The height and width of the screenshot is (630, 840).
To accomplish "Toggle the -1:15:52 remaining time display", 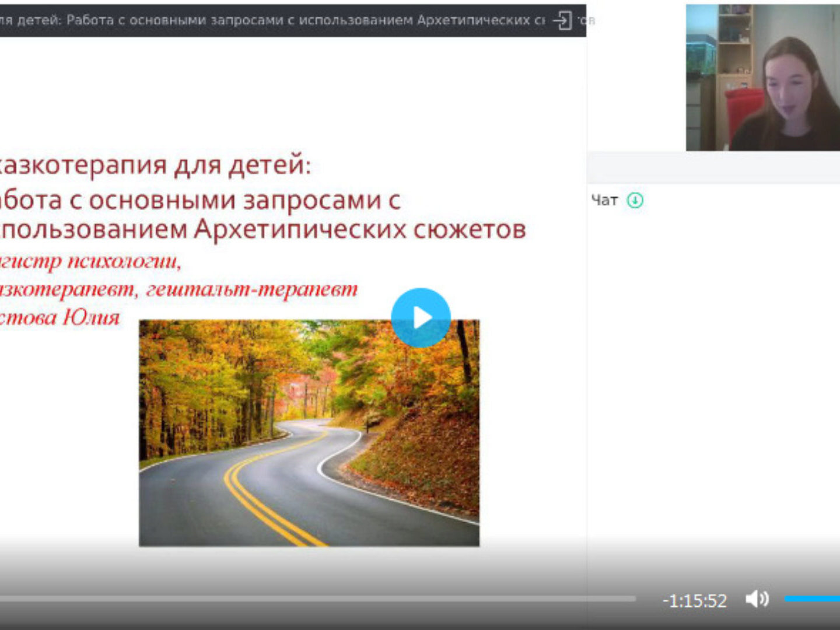I will [694, 601].
